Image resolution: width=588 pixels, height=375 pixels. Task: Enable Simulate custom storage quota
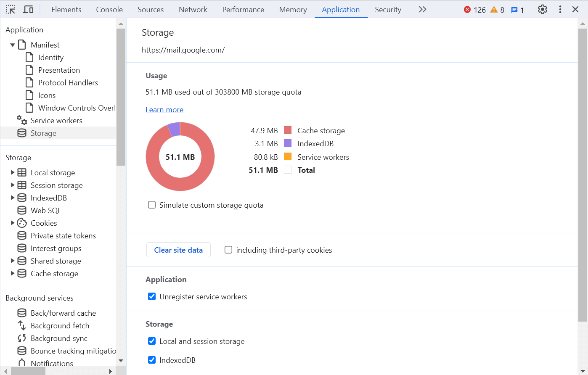pos(152,205)
